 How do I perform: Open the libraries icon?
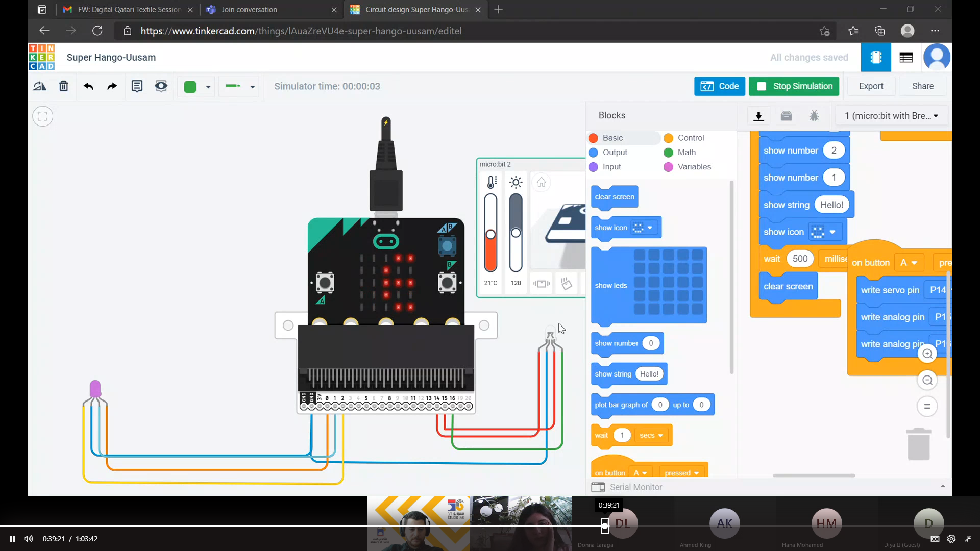(786, 116)
